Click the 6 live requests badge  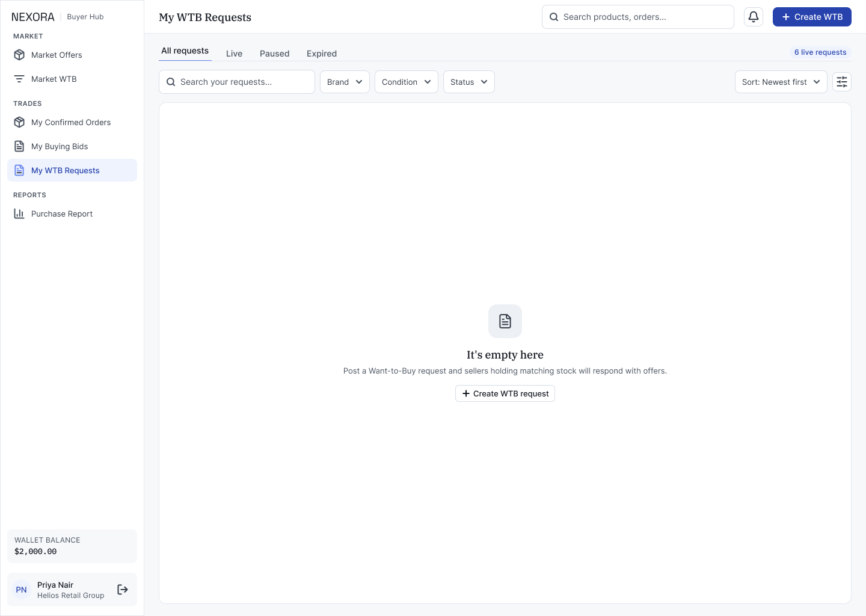[x=820, y=52]
